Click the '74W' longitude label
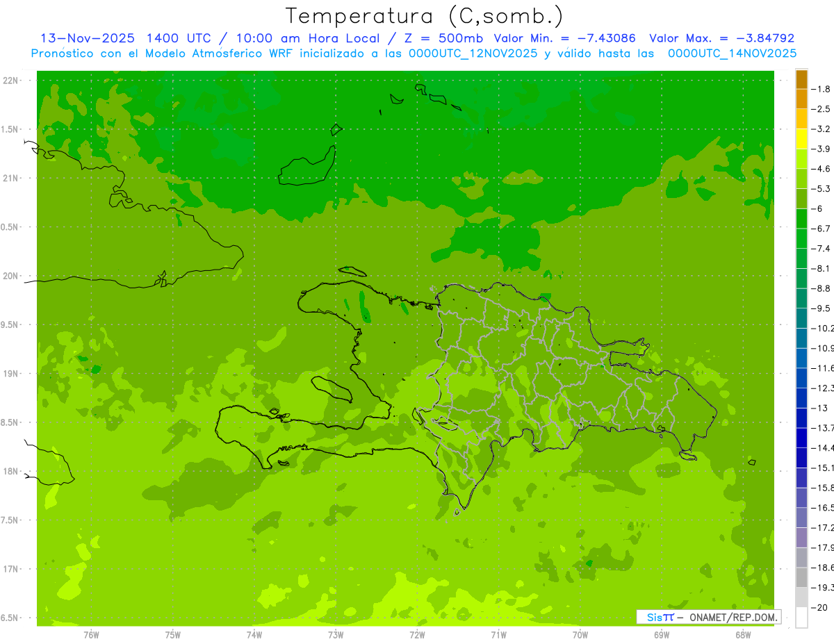834x644 pixels. pyautogui.click(x=254, y=634)
